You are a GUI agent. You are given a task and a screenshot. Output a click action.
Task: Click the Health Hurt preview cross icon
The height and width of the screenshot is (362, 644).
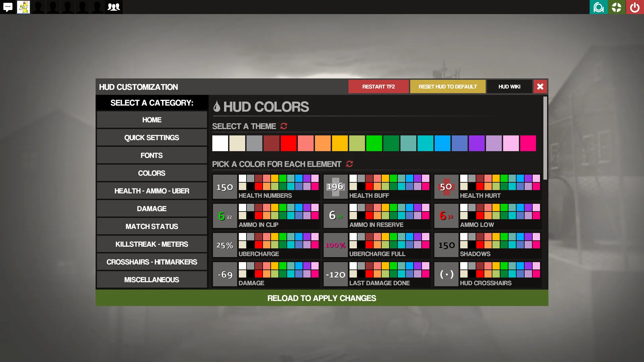click(446, 187)
